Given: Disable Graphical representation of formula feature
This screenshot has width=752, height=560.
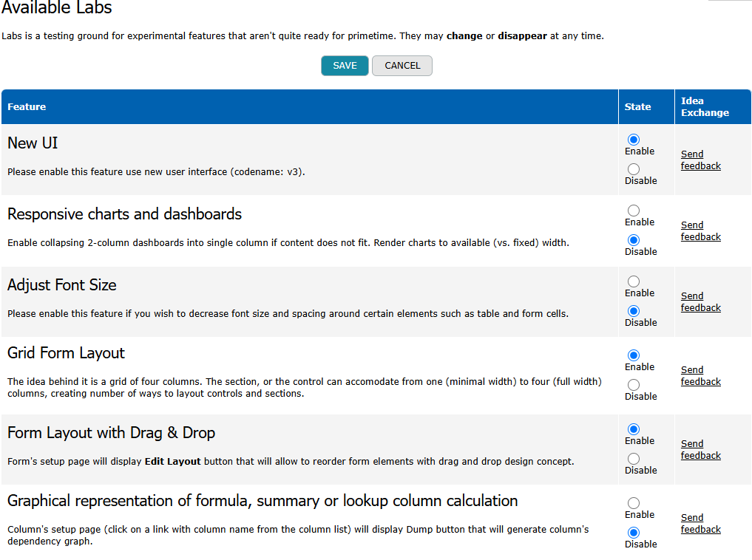Looking at the screenshot, I should point(634,532).
